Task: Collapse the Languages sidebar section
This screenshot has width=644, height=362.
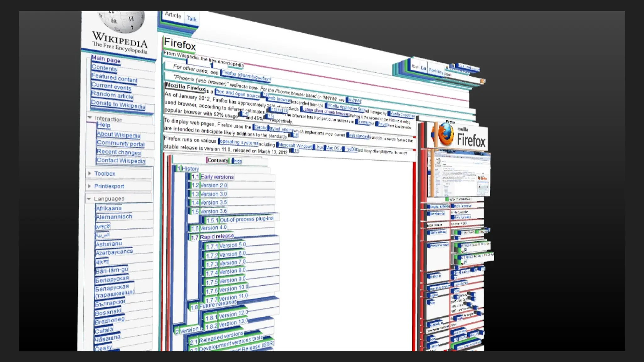Action: tap(89, 199)
